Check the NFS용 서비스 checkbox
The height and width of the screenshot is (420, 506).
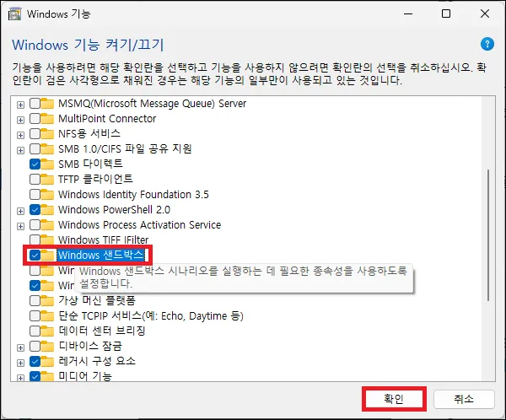[35, 133]
